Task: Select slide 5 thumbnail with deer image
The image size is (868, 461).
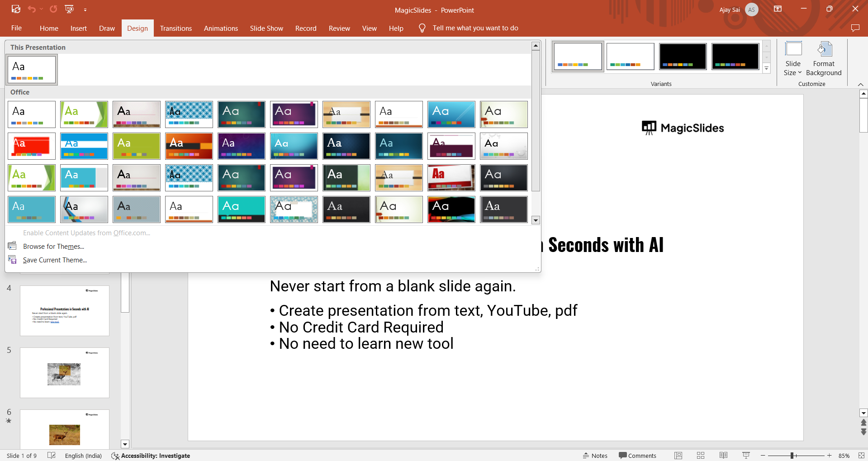Action: 65,373
